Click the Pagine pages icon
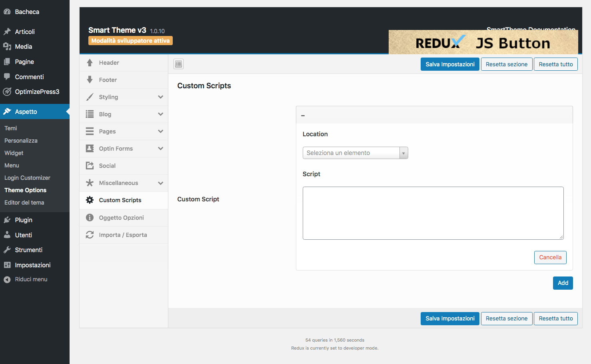This screenshot has width=591, height=364. [x=7, y=62]
